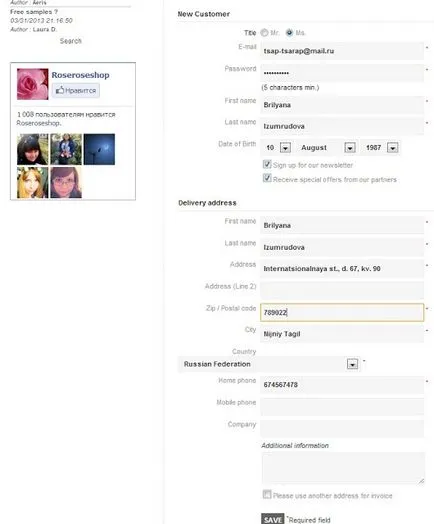Toggle Sign up for our newsletter checkbox
Screen dimensions: 434x524
(x=267, y=164)
